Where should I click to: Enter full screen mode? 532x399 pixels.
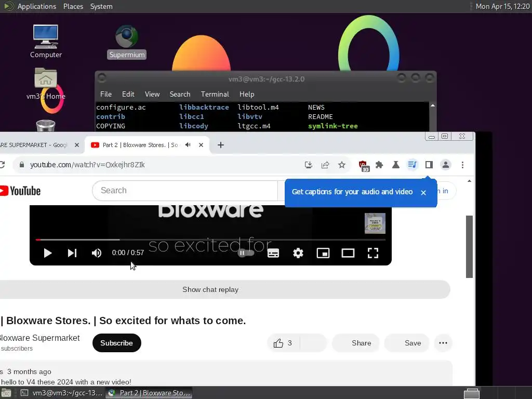373,253
